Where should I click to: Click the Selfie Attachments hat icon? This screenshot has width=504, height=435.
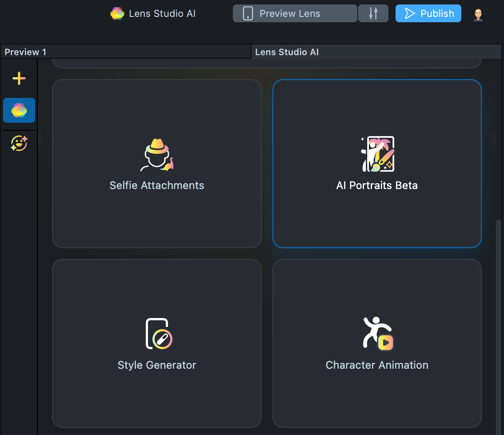coord(156,155)
